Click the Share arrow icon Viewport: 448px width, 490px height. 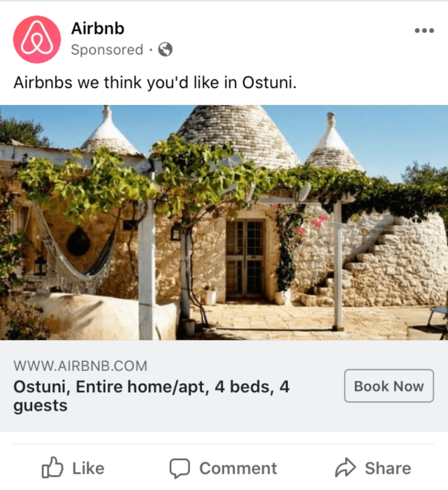(346, 468)
